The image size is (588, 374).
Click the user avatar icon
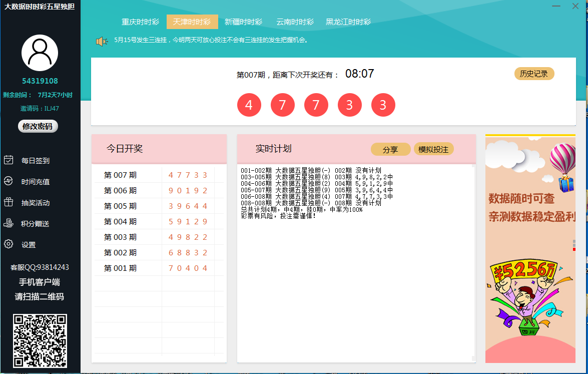(x=40, y=53)
